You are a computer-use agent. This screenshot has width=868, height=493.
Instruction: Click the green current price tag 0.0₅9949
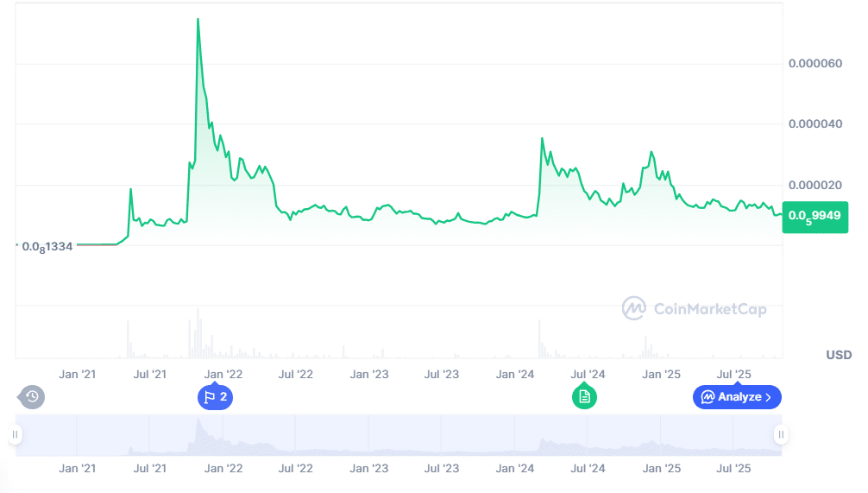815,216
